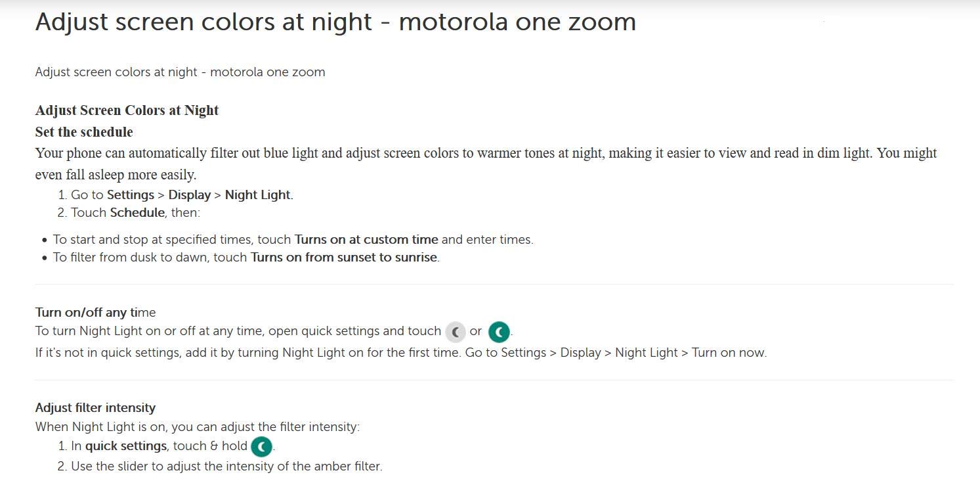Click the teal moon icon after "touch & hold"
980x479 pixels.
pos(261,447)
